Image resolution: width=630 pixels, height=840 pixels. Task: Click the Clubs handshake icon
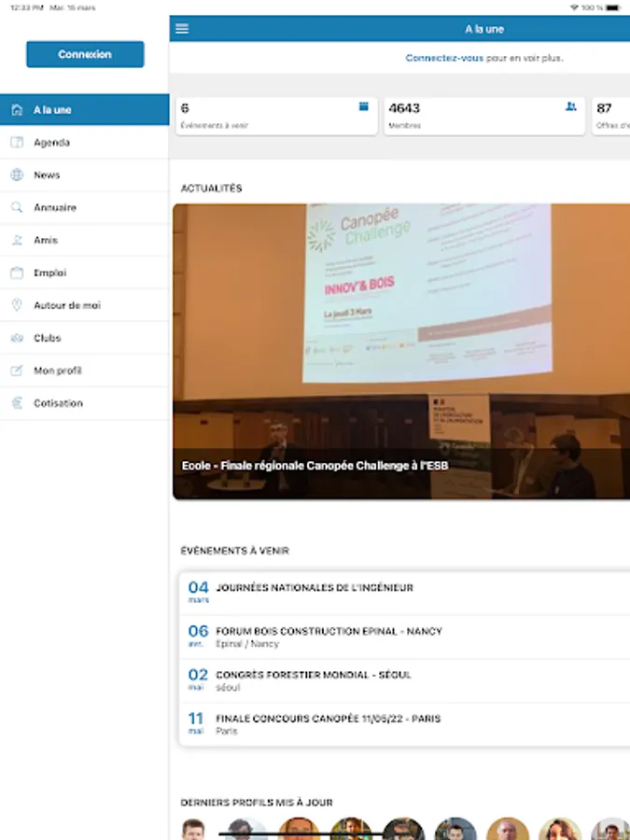coord(17,338)
